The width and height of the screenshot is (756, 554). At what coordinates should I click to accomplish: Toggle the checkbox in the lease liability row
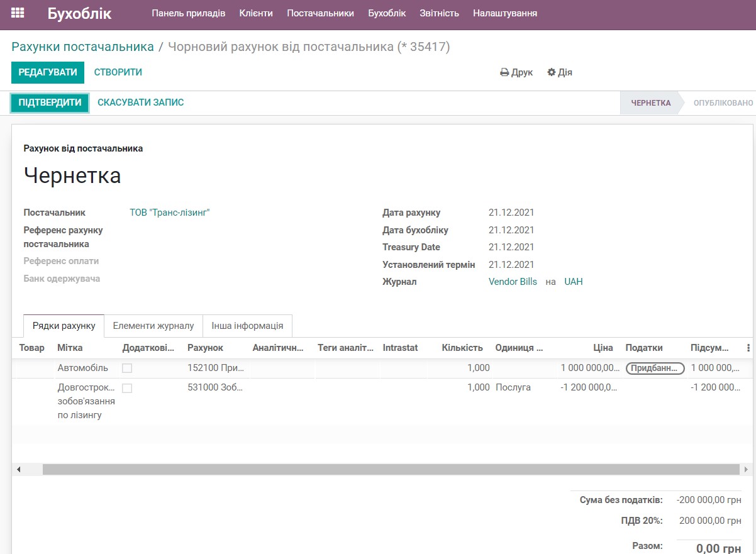(x=127, y=387)
